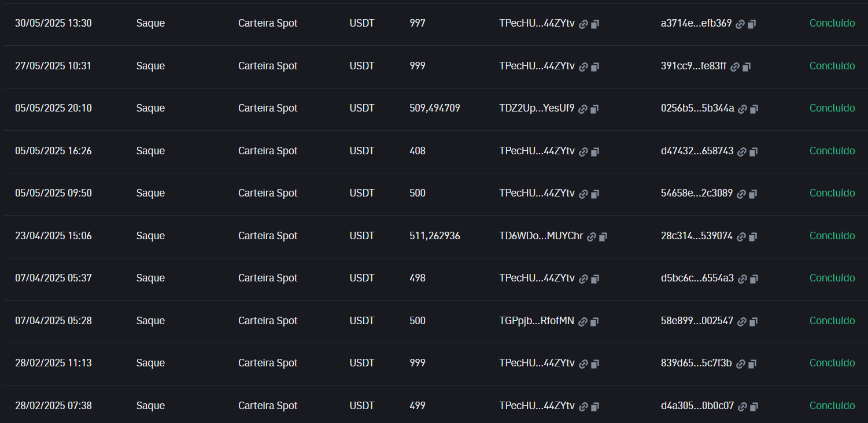
Task: Copy the TD6WDo...MUYChr address
Action: coord(603,237)
